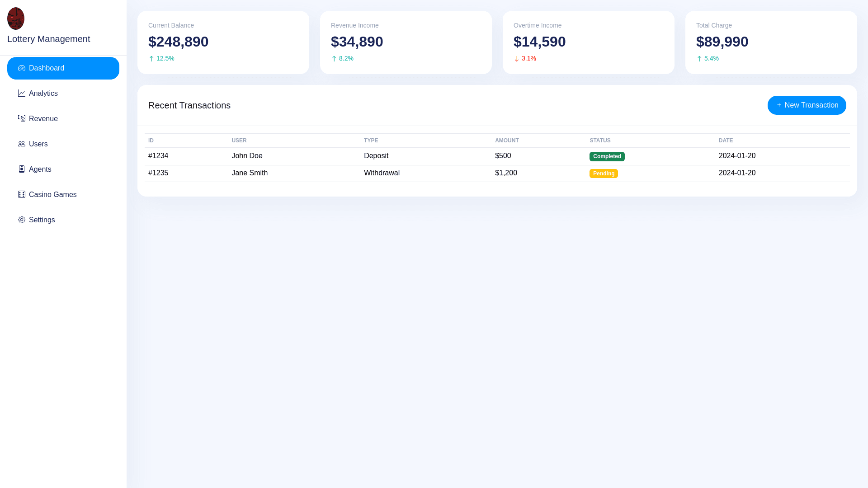Create a New Transaction
The width and height of the screenshot is (868, 488).
[x=807, y=105]
